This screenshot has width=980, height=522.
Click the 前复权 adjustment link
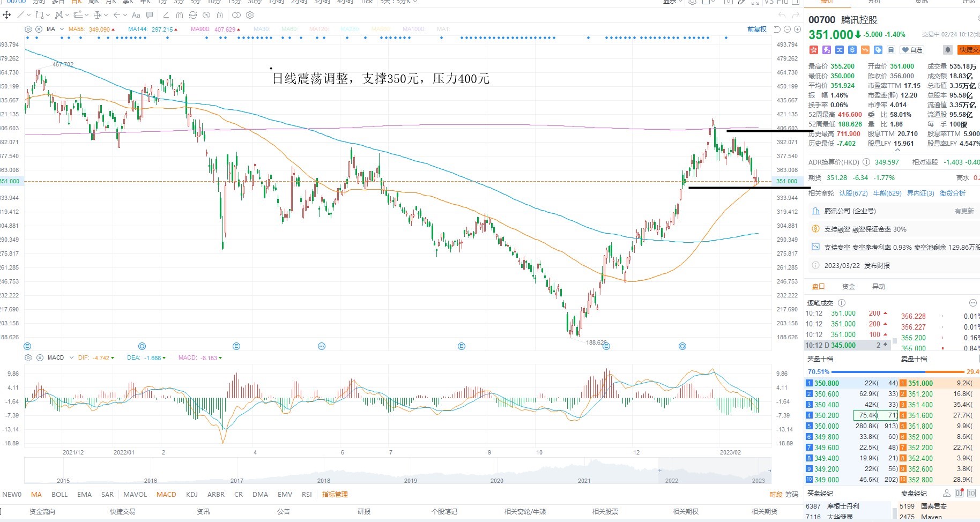[756, 29]
